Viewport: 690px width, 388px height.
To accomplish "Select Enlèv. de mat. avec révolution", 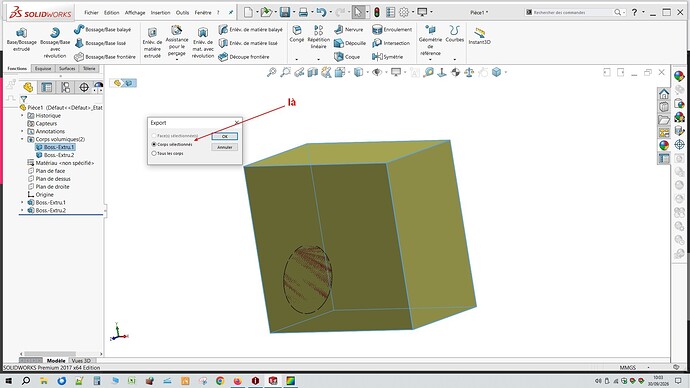I will pos(203,43).
